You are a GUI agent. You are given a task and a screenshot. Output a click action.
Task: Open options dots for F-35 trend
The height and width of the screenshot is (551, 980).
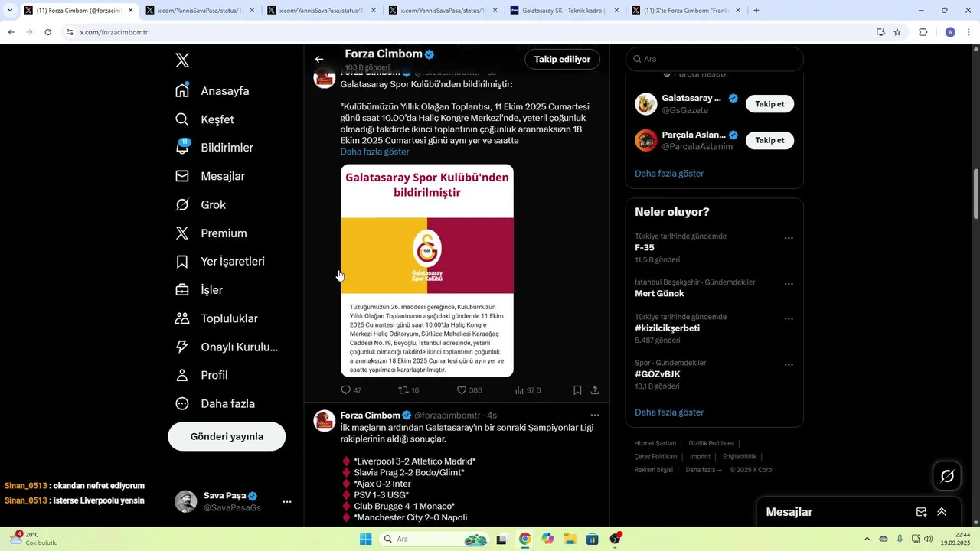coord(789,238)
